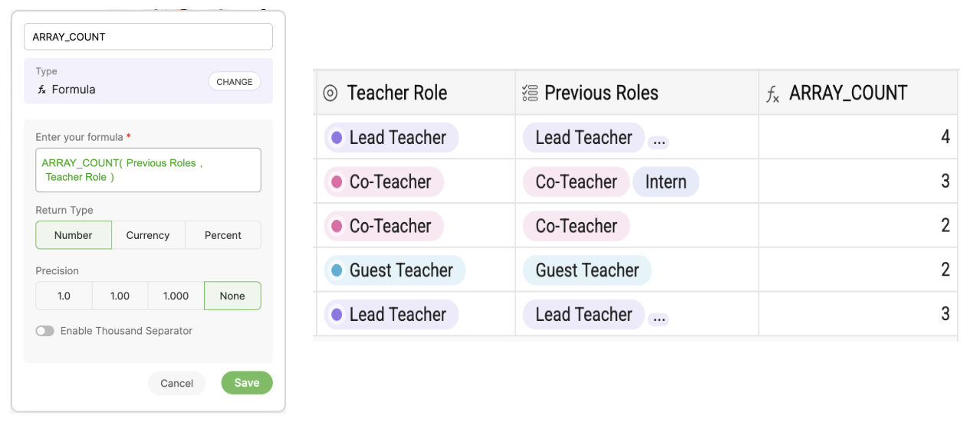Click inside the formula text box

(148, 170)
